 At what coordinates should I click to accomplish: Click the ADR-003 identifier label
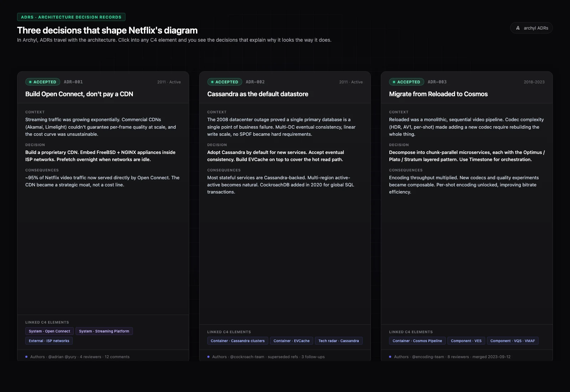point(437,82)
